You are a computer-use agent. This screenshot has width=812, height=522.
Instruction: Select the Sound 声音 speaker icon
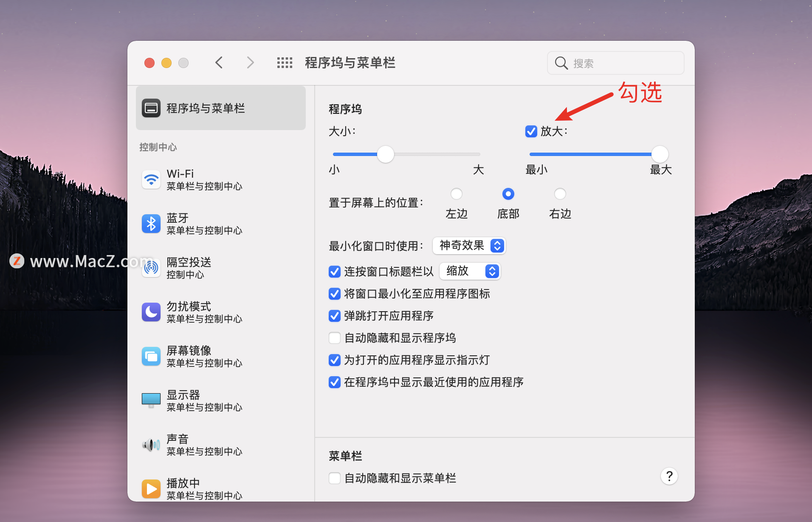pyautogui.click(x=151, y=445)
